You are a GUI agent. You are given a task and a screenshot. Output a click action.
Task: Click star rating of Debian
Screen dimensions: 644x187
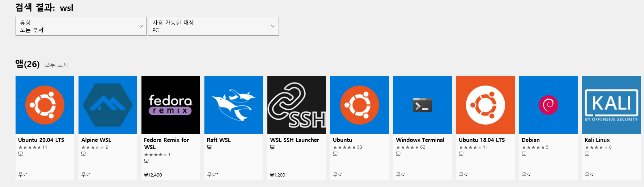pos(533,147)
